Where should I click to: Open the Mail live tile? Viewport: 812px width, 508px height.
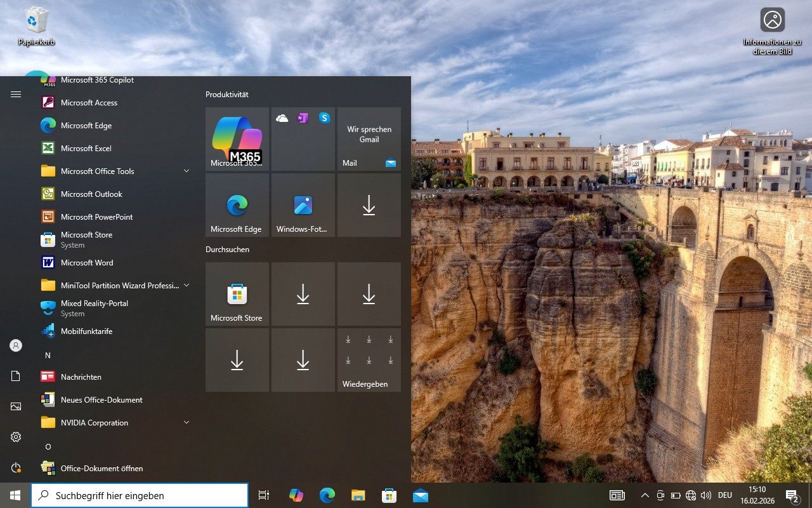coord(369,139)
